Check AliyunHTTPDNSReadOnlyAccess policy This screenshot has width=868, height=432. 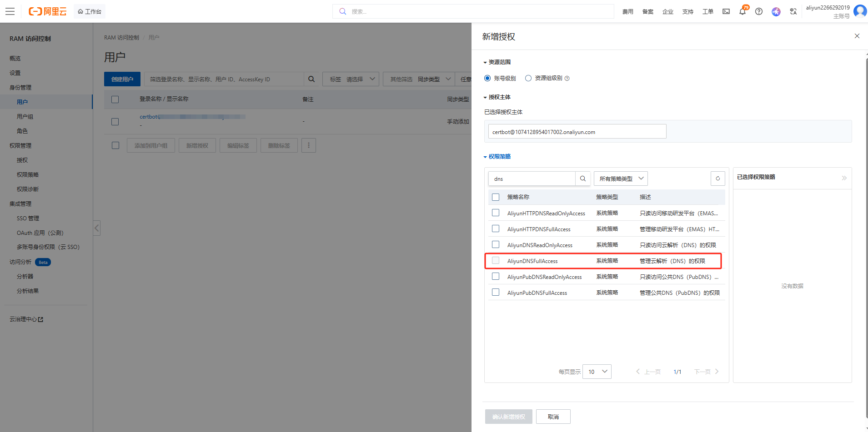pos(496,213)
